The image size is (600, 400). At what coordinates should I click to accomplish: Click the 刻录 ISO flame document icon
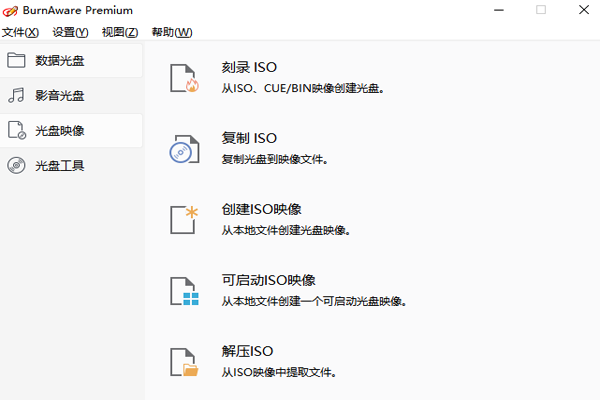tap(185, 78)
